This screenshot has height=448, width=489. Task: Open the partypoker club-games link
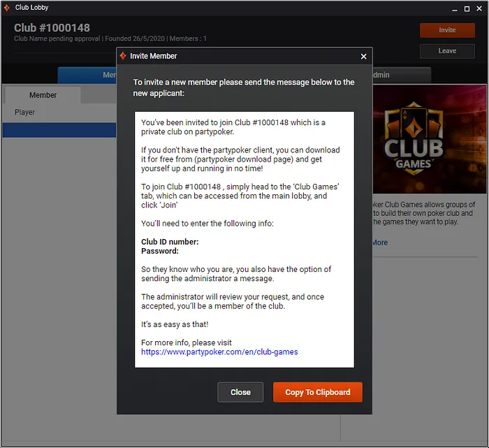[219, 352]
